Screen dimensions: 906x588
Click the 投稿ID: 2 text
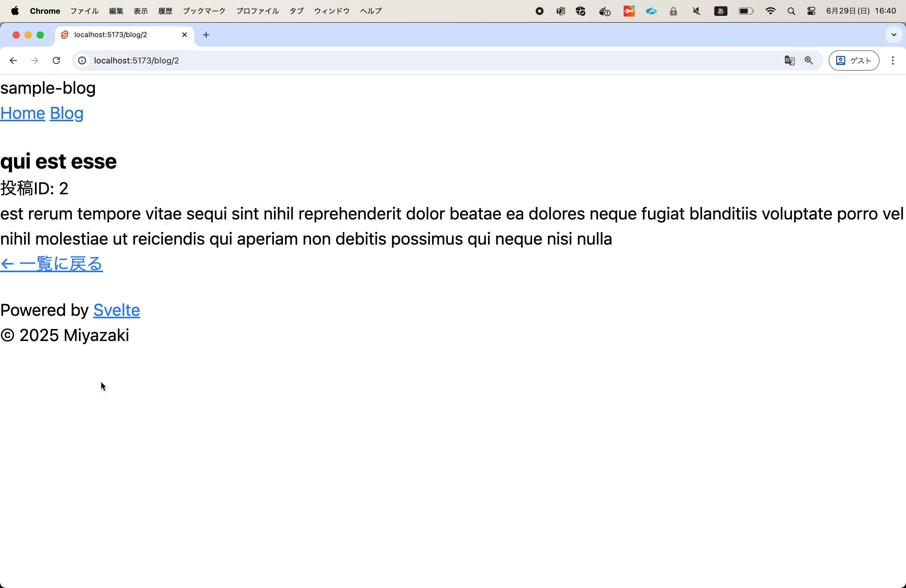[34, 188]
